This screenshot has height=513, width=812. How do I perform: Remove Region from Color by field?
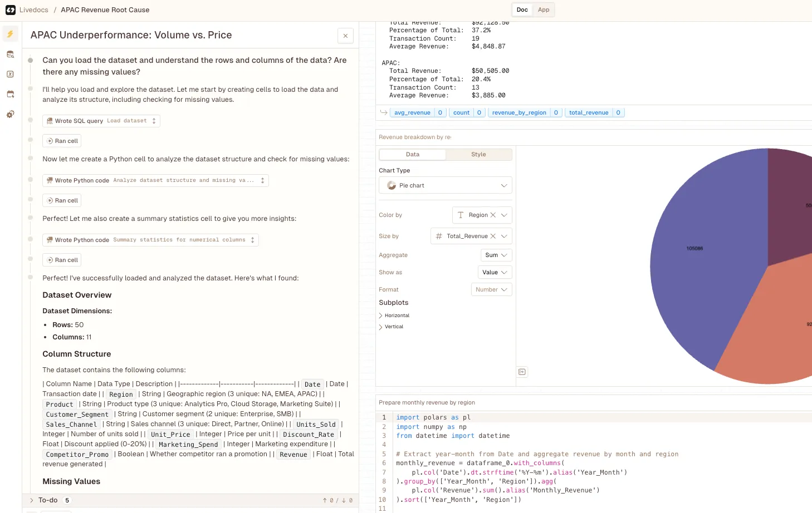[493, 215]
